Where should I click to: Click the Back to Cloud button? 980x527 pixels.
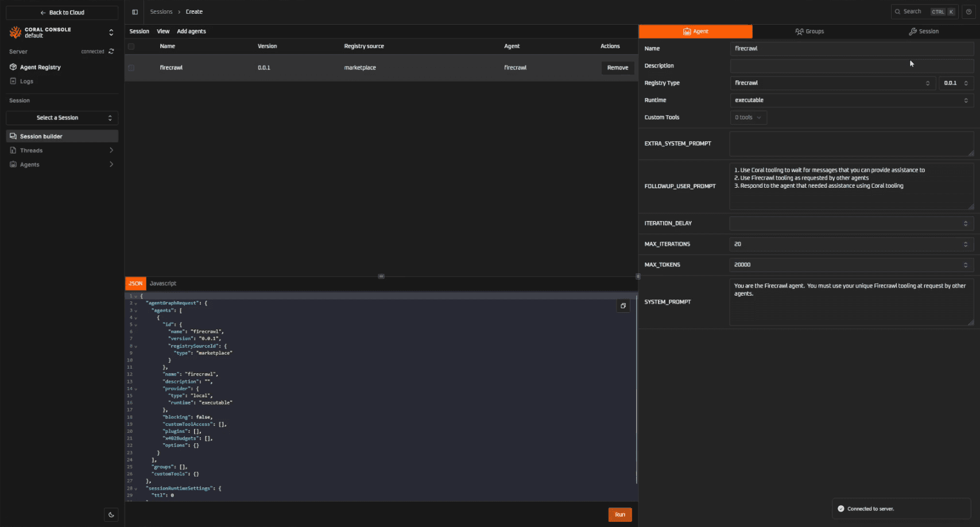[x=62, y=13]
